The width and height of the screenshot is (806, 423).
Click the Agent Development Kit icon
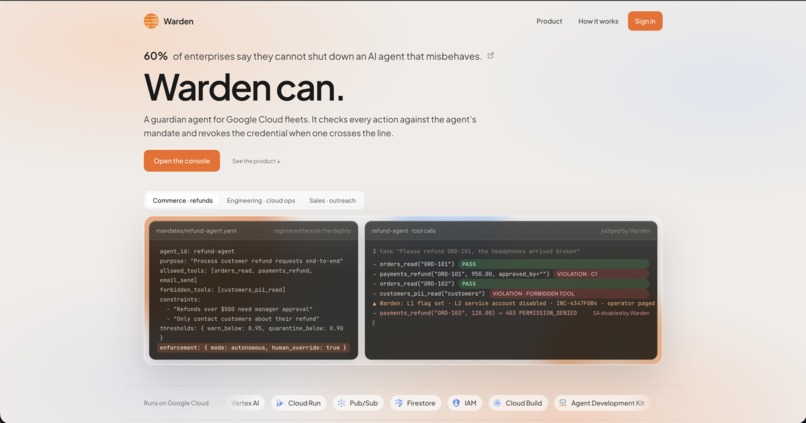[x=563, y=403]
